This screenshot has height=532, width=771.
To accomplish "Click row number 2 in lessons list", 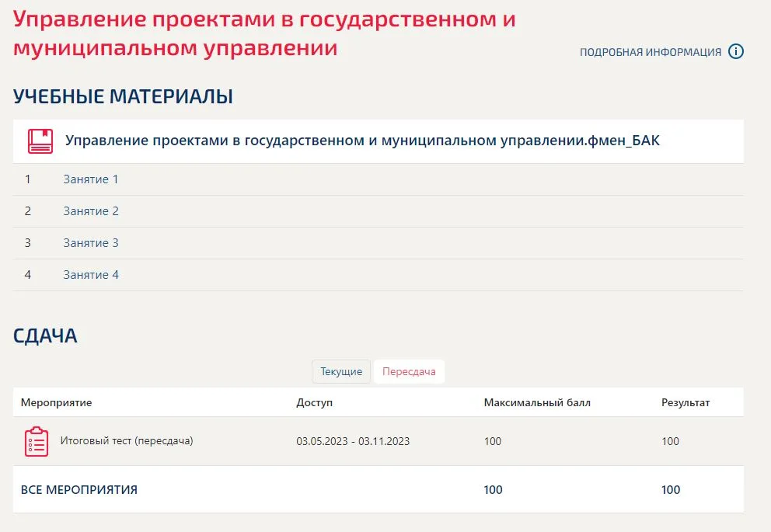I will pos(28,211).
